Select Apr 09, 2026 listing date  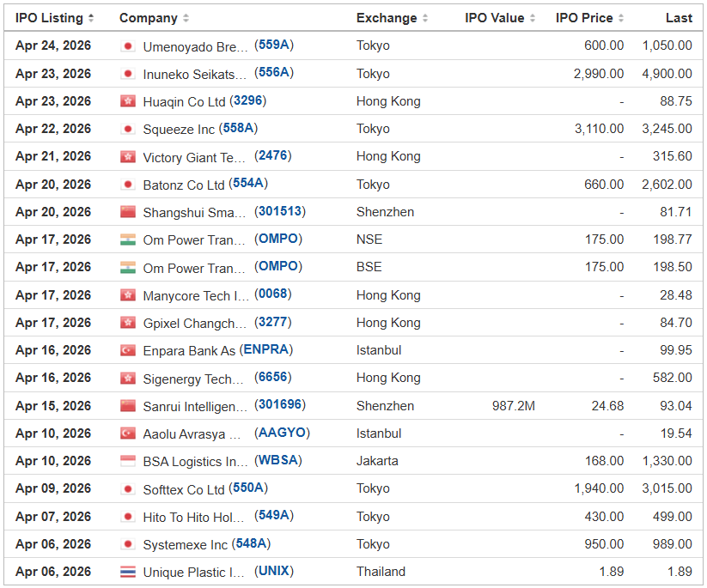pos(53,488)
